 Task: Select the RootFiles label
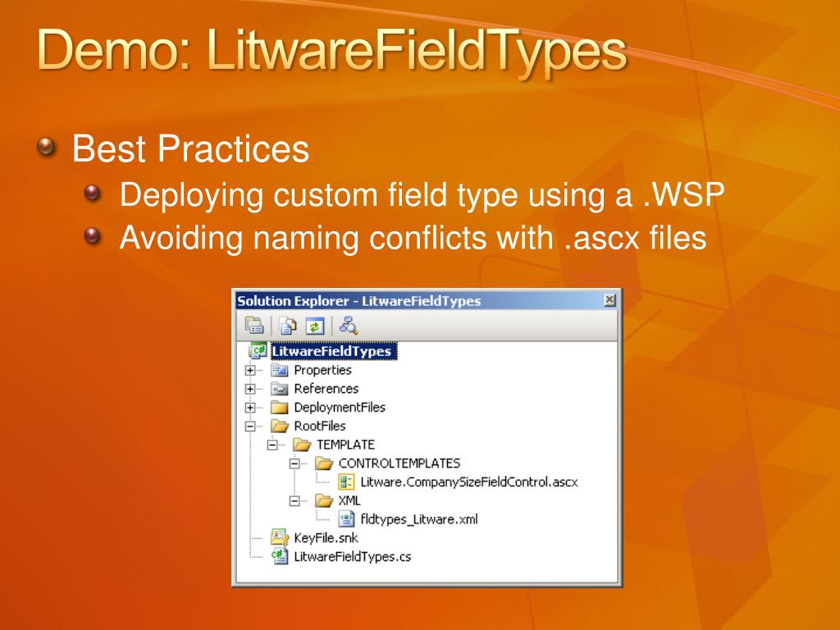coord(320,426)
